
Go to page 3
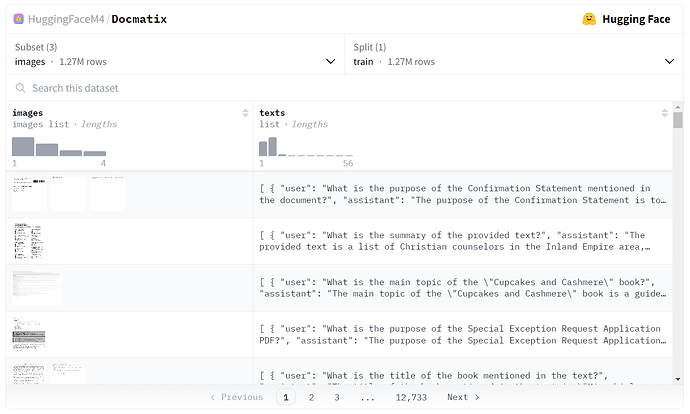(x=337, y=397)
